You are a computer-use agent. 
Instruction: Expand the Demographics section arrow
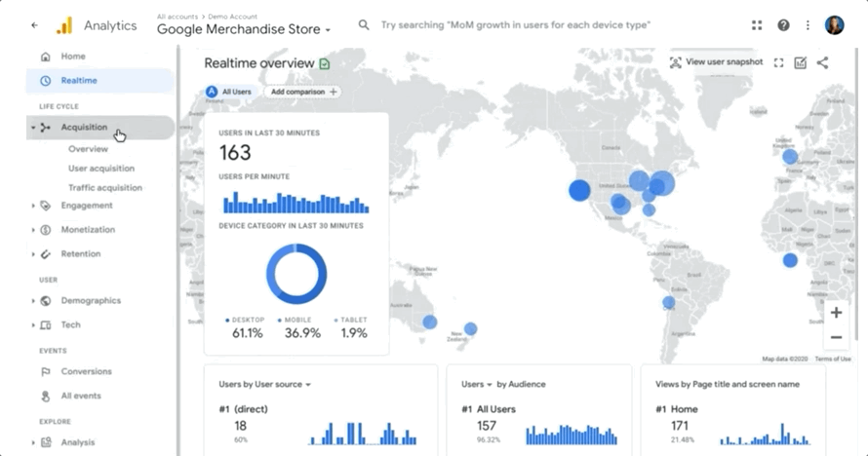[x=33, y=301]
